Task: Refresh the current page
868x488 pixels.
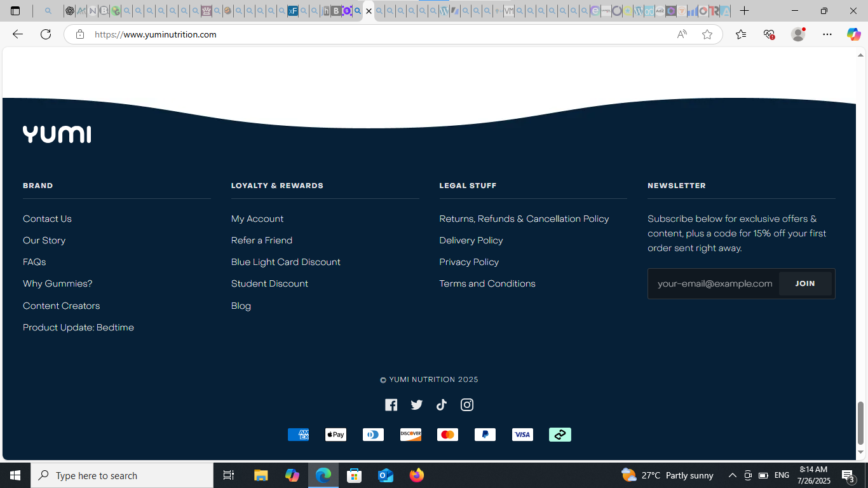Action: pyautogui.click(x=46, y=34)
